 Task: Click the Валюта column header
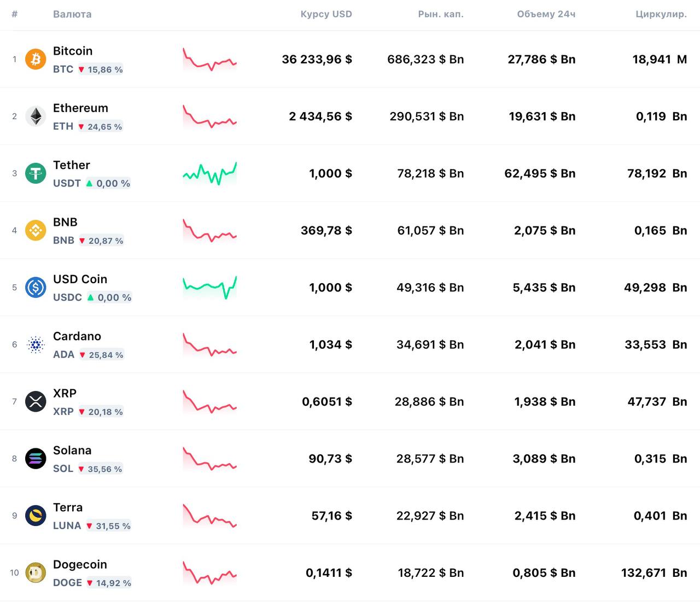[x=72, y=14]
